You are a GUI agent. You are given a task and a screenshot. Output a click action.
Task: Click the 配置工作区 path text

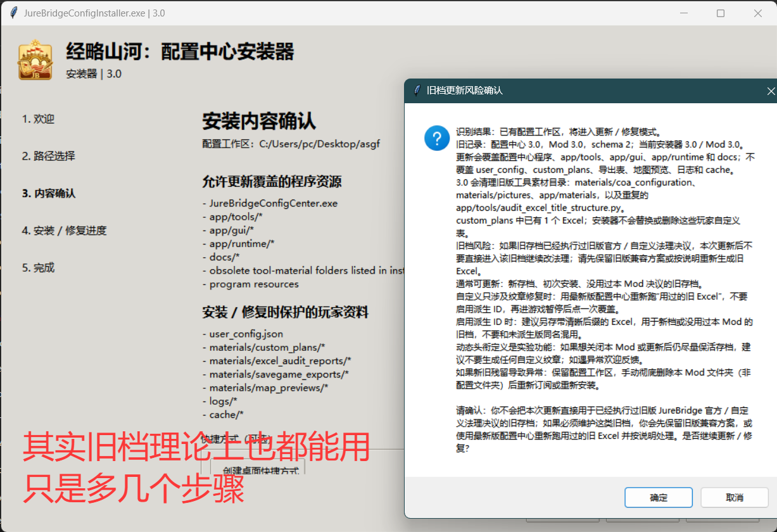[x=291, y=144]
